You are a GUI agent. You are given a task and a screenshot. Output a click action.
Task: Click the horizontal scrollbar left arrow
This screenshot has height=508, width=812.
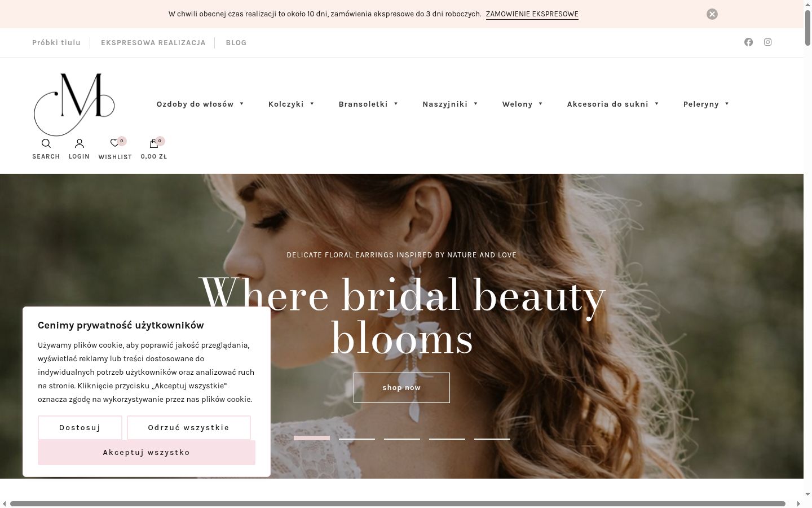pyautogui.click(x=5, y=503)
